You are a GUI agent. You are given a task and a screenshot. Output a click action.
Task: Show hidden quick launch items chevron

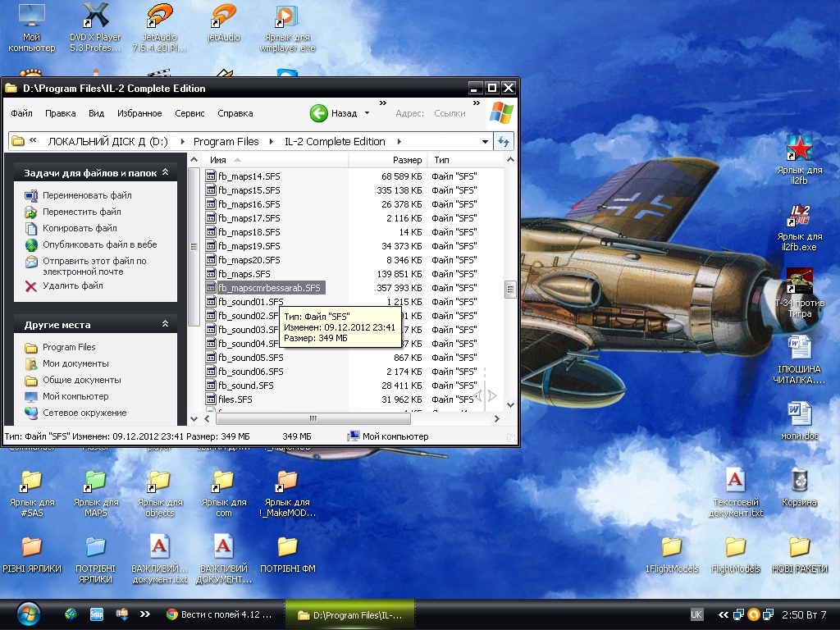coord(144,614)
